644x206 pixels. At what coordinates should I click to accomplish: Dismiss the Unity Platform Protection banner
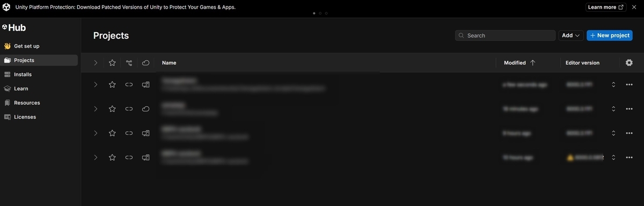tap(634, 7)
